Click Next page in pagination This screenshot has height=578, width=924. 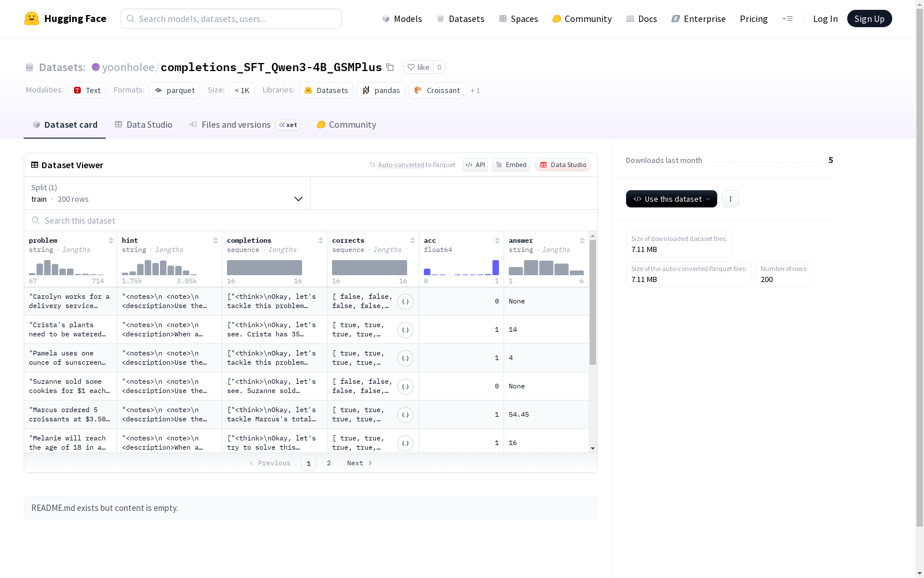(x=359, y=463)
